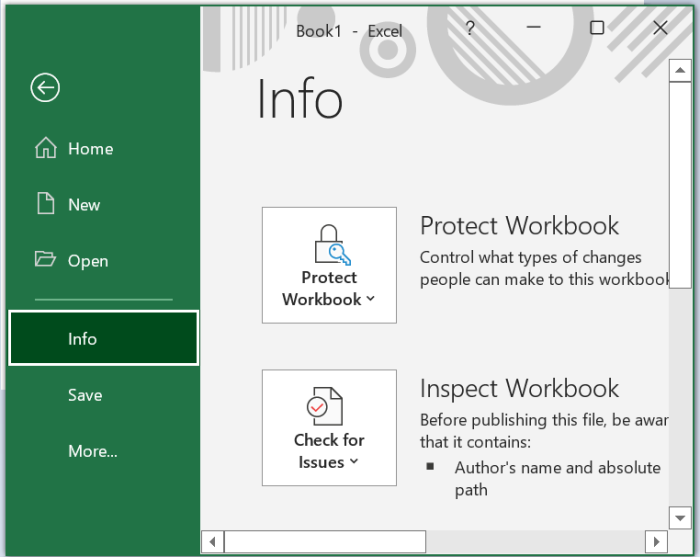Open the Home page in Backstage
Viewport: 700px width, 557px height.
click(104, 149)
